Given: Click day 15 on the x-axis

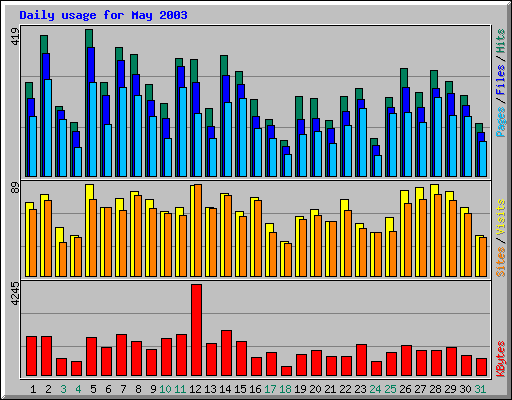Looking at the screenshot, I should (240, 389).
